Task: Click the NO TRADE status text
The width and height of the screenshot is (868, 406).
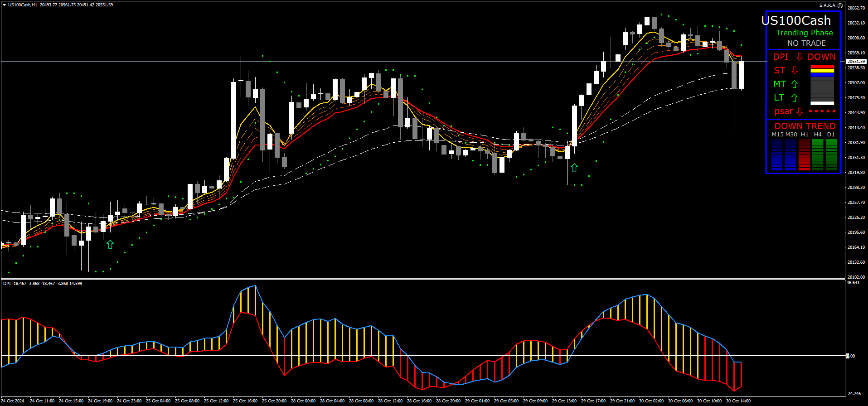Action: click(806, 43)
